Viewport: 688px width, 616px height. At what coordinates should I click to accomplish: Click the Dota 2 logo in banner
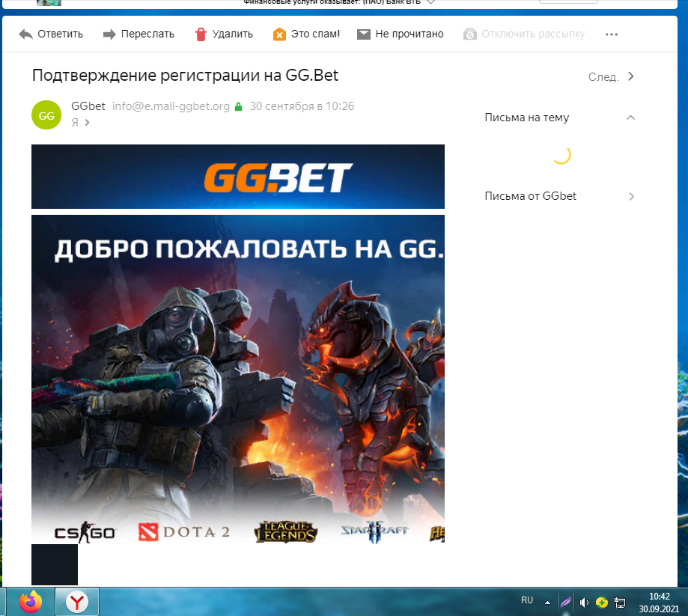184,531
